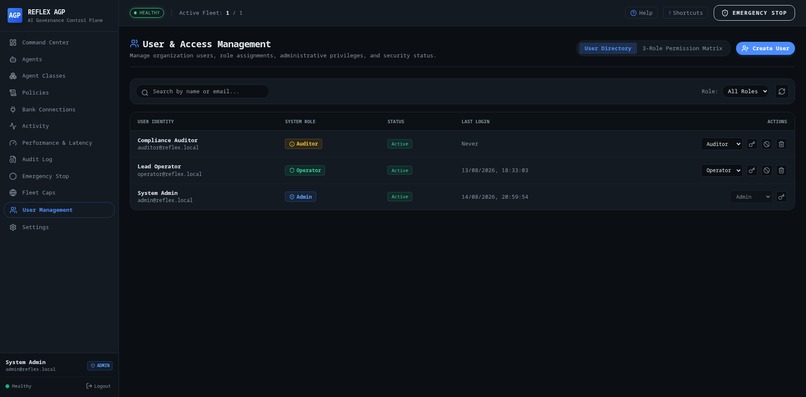Click admin@reflex.local in the user table
Viewport: 806px width, 397px height.
pos(165,201)
